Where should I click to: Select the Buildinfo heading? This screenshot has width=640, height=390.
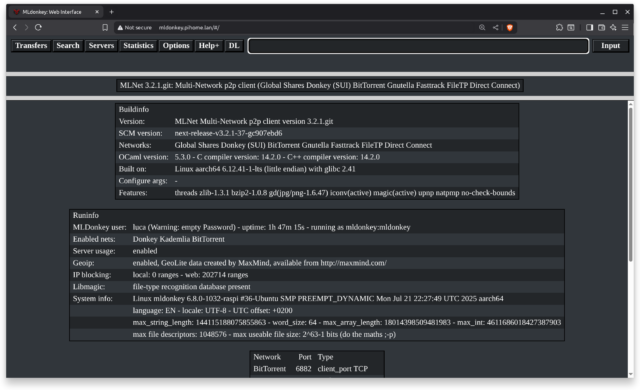coord(134,109)
